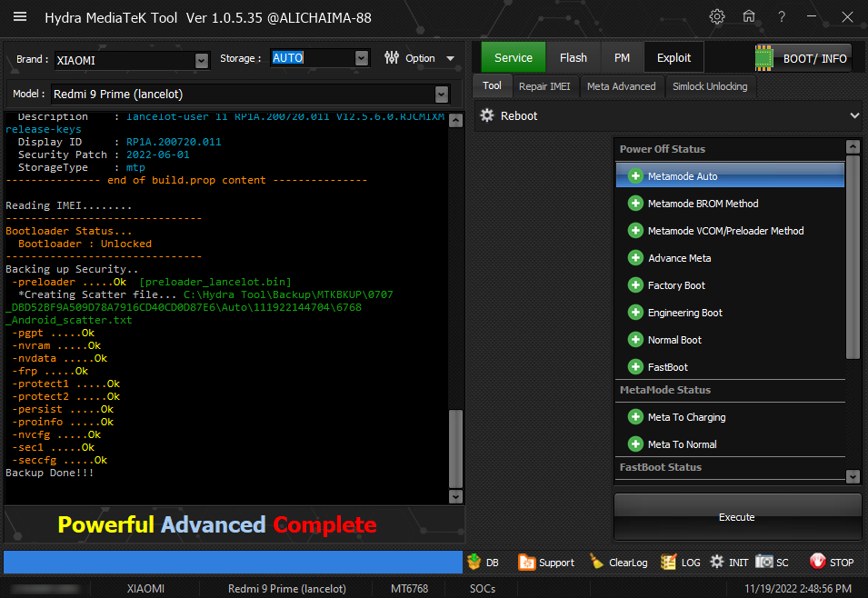Click the reboot list scroll up arrow
The height and width of the screenshot is (598, 868).
pos(853,146)
